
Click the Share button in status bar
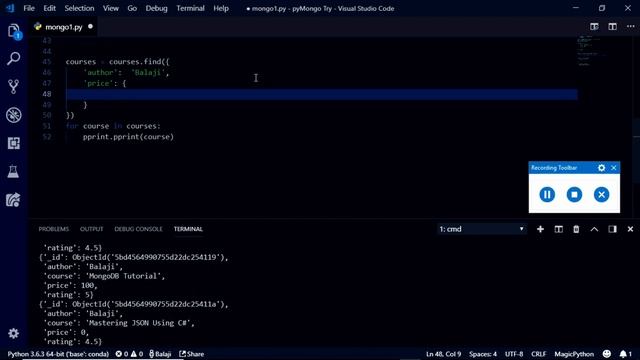pos(192,354)
